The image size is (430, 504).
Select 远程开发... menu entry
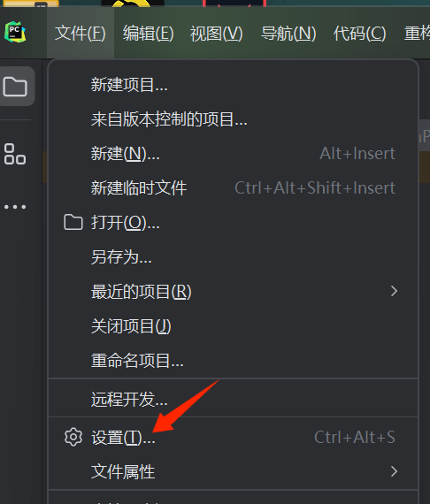(x=233, y=399)
